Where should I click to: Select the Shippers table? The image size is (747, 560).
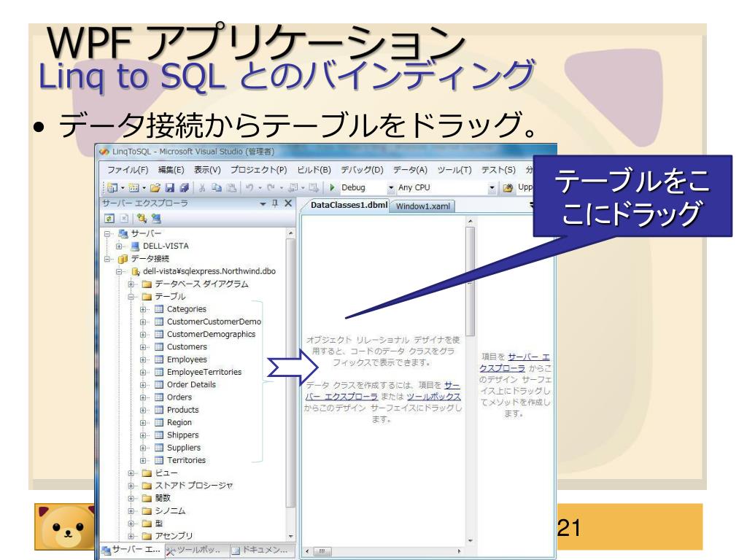tap(182, 435)
